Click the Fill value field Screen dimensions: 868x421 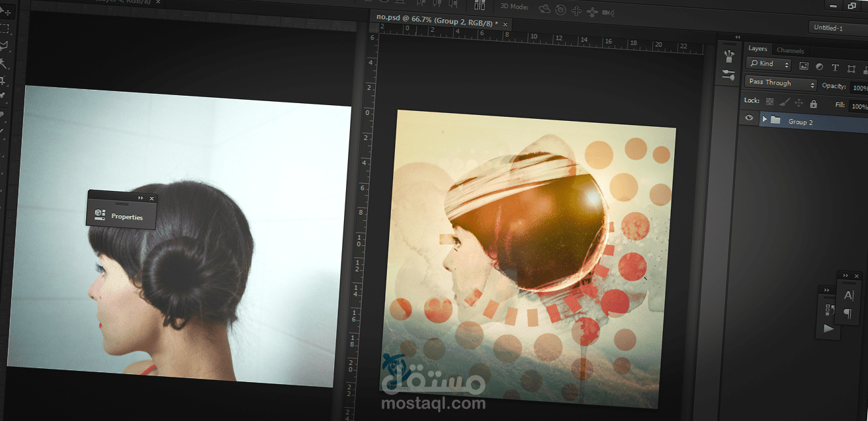pyautogui.click(x=859, y=106)
